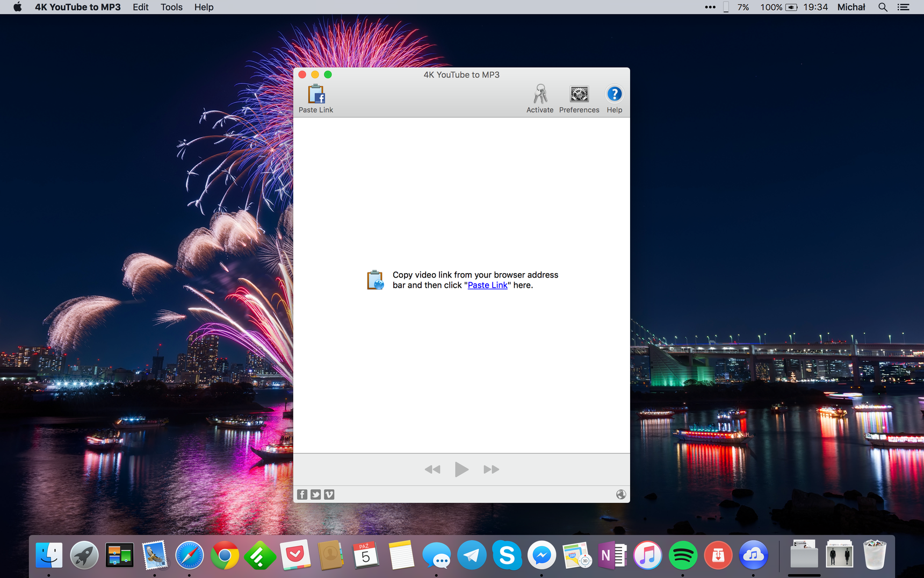Open Spotlight search in the menu bar
This screenshot has width=924, height=578.
(x=883, y=7)
